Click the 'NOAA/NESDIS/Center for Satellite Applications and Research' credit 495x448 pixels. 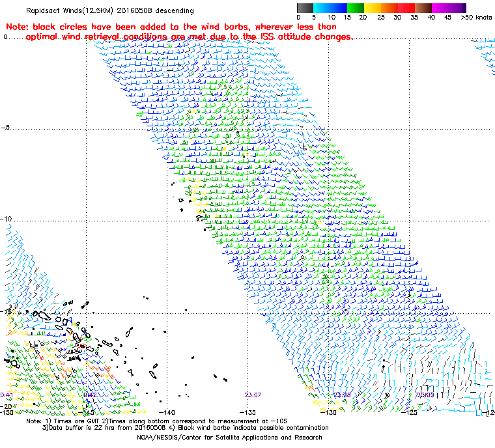[x=229, y=438]
